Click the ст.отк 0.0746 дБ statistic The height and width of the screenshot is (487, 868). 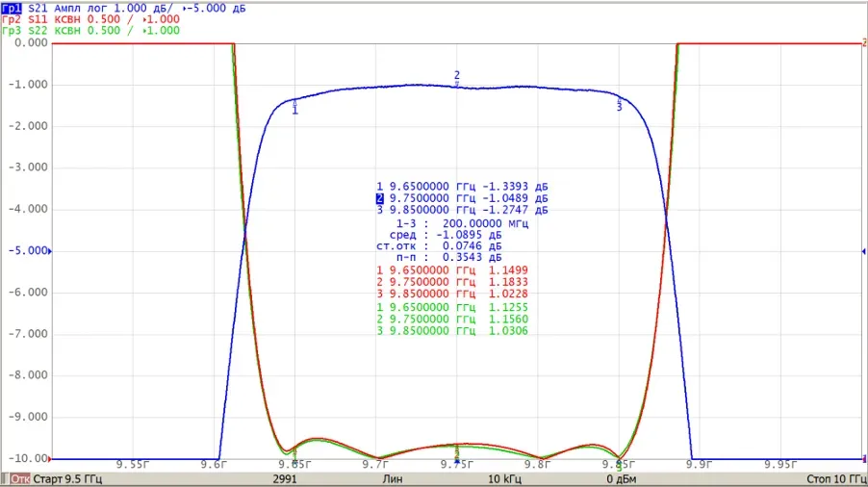pos(439,246)
